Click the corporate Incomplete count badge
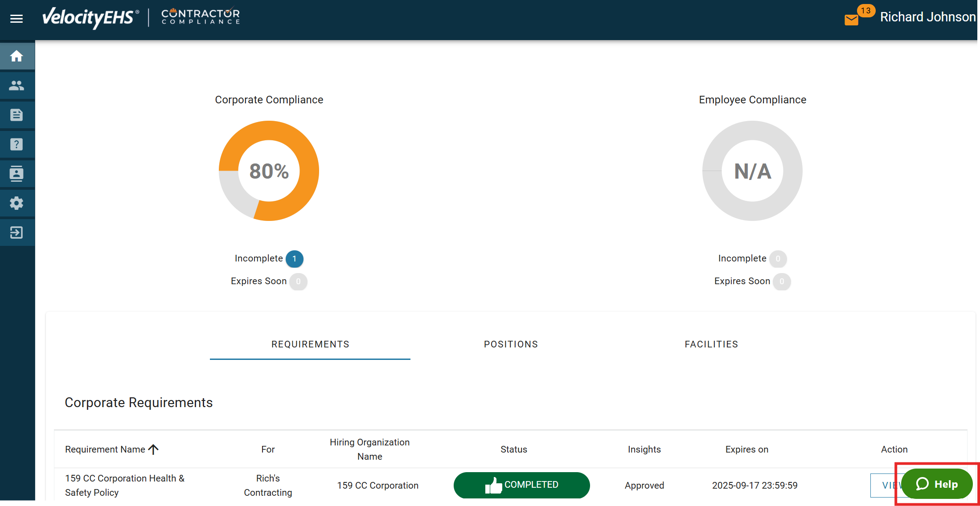This screenshot has height=506, width=980. (x=294, y=259)
